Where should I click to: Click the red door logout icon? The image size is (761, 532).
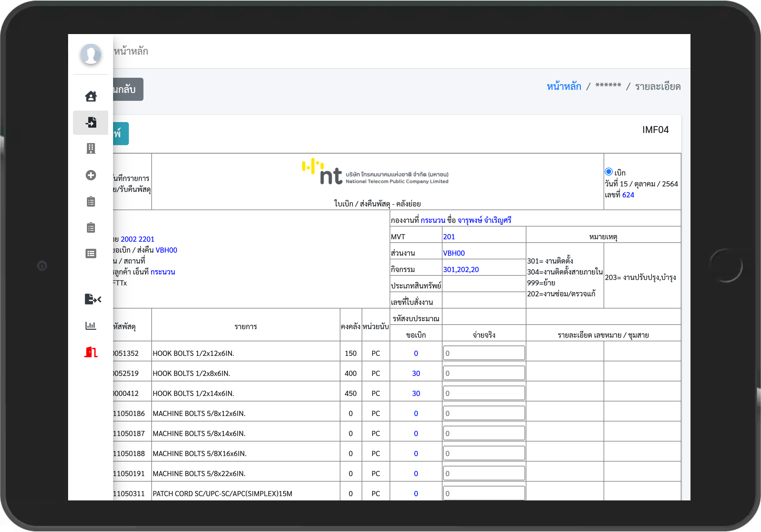coord(91,352)
